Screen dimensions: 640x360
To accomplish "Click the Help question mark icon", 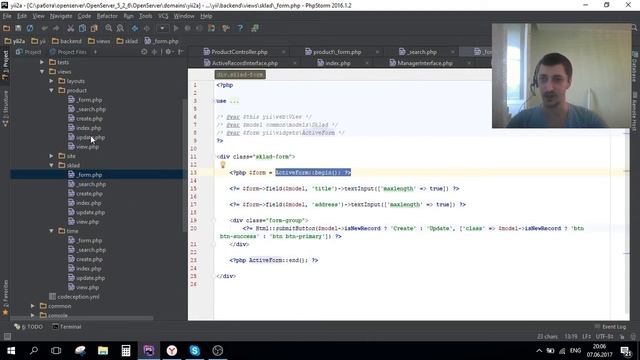I will pyautogui.click(x=240, y=28).
